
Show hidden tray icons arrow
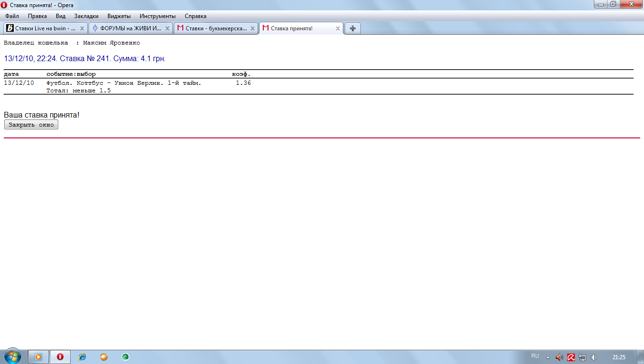coord(548,357)
